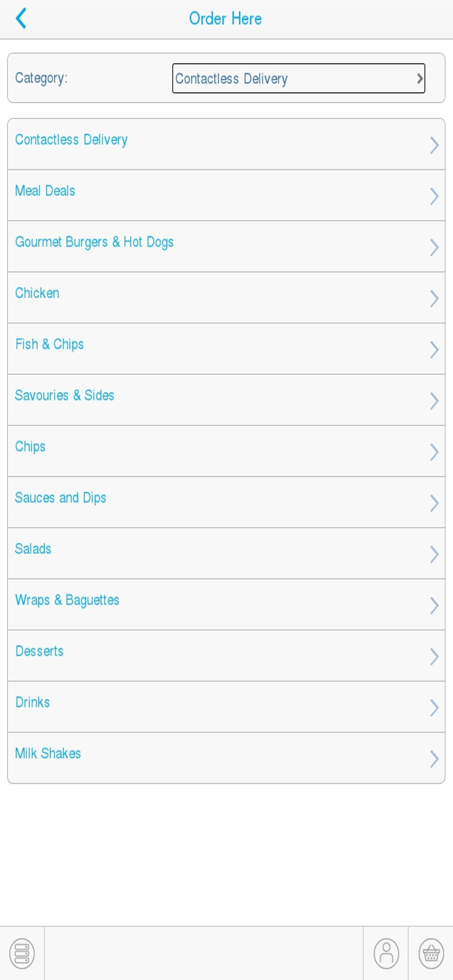
Task: Open the user account icon
Action: coord(386,954)
